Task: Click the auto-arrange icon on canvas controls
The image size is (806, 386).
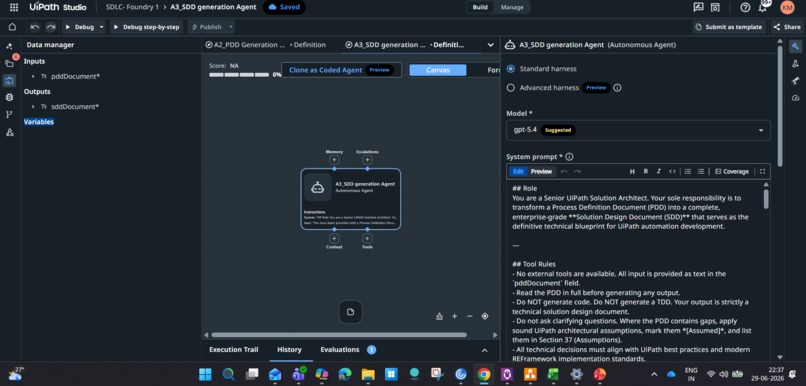Action: coord(439,316)
